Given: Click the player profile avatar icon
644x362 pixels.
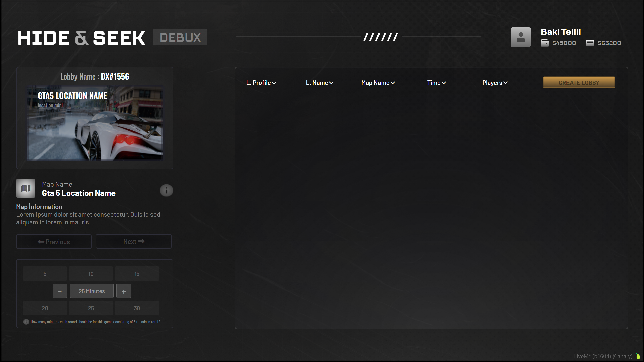Looking at the screenshot, I should [x=520, y=37].
